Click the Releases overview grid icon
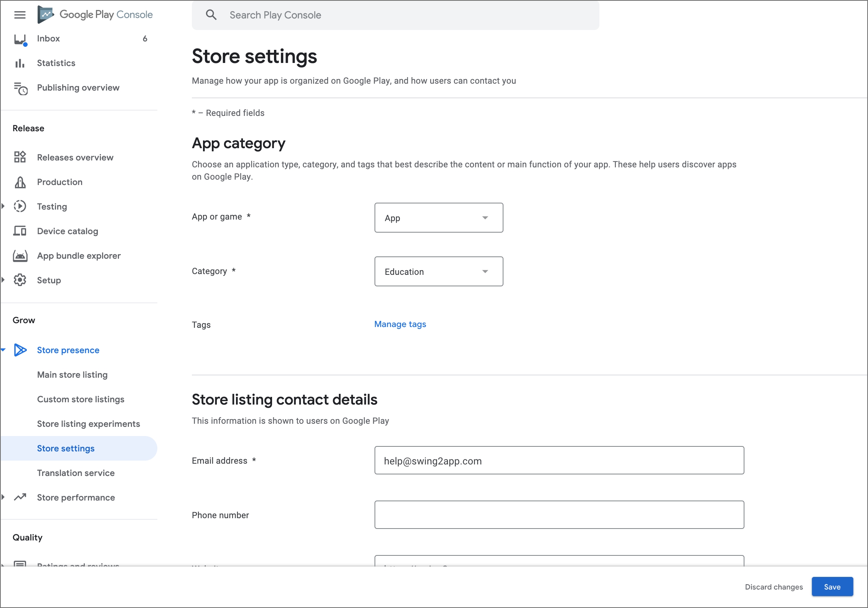868x608 pixels. pos(20,157)
